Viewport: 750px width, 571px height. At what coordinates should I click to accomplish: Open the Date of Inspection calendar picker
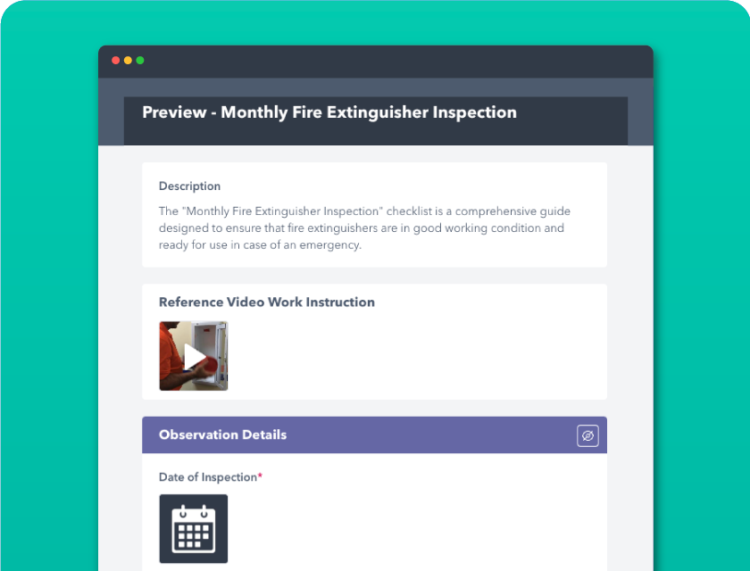(x=193, y=528)
